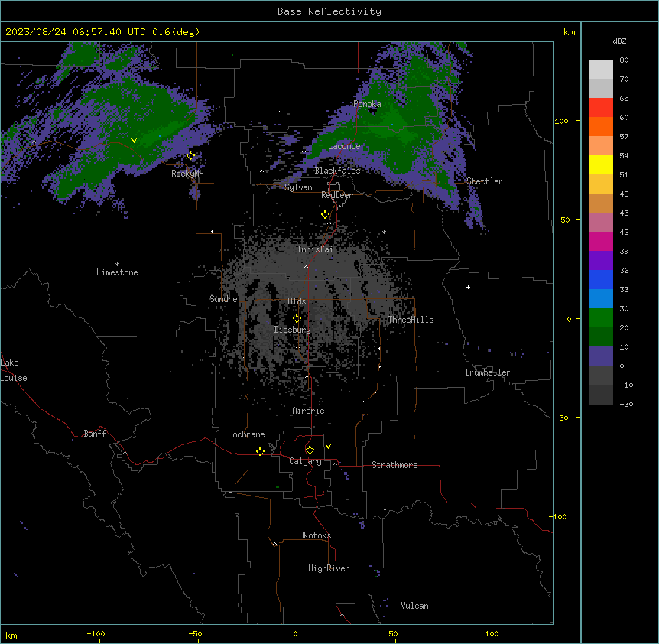
Task: Select the Limestone label
Action: point(117,272)
